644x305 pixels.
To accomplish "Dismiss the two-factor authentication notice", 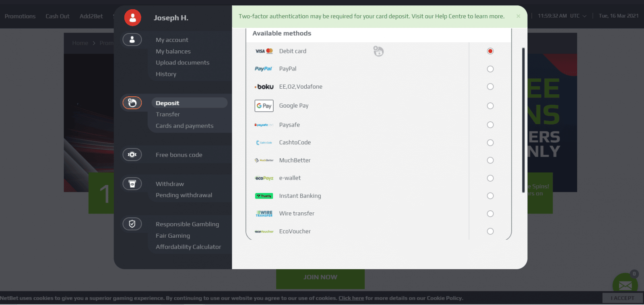I will [x=518, y=16].
